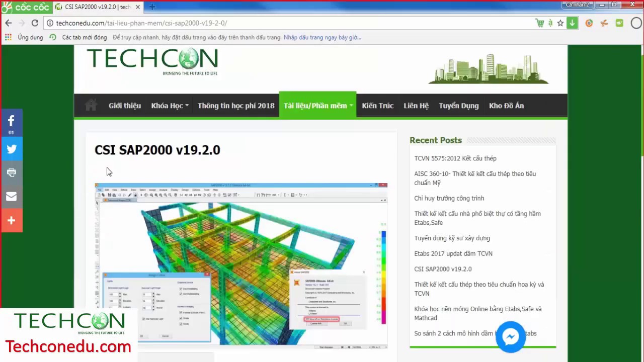Viewport: 644px width, 362px height.
Task: Expand Tài liệu/Phần mềm dropdown
Action: pyautogui.click(x=318, y=106)
